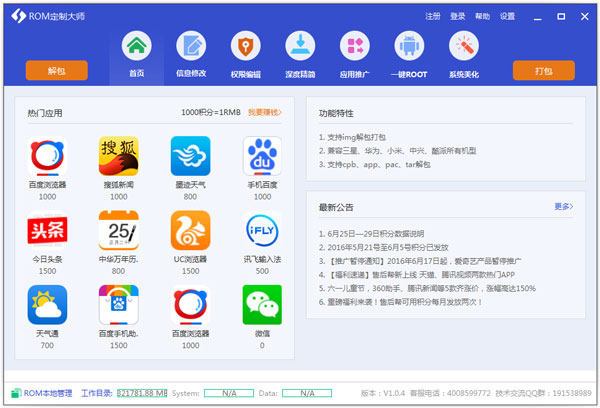Select UC浏览器 squirrel icon

coord(190,230)
